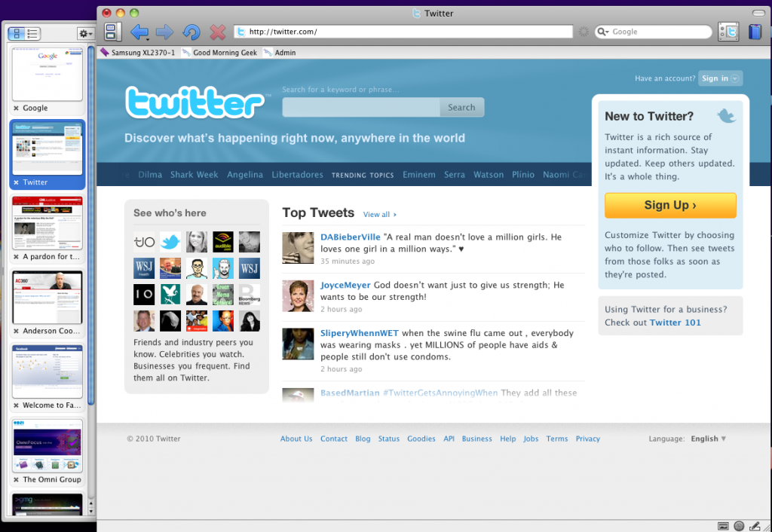Open the Admin bookmark

280,53
